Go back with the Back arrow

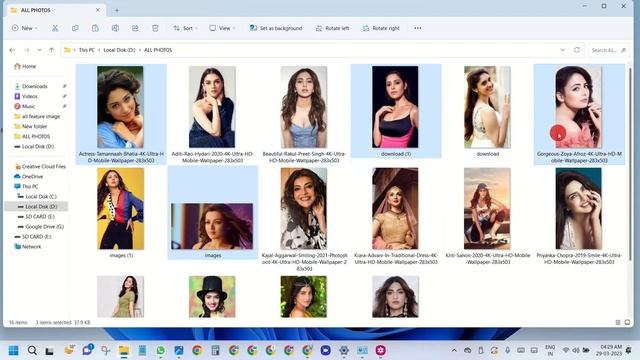click(x=12, y=50)
